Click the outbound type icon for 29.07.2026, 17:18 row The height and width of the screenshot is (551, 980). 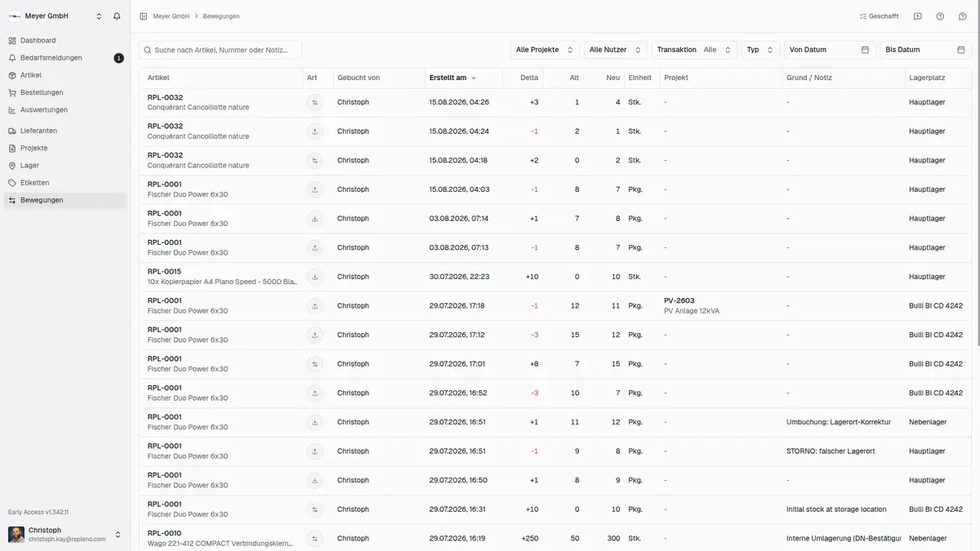pyautogui.click(x=315, y=306)
